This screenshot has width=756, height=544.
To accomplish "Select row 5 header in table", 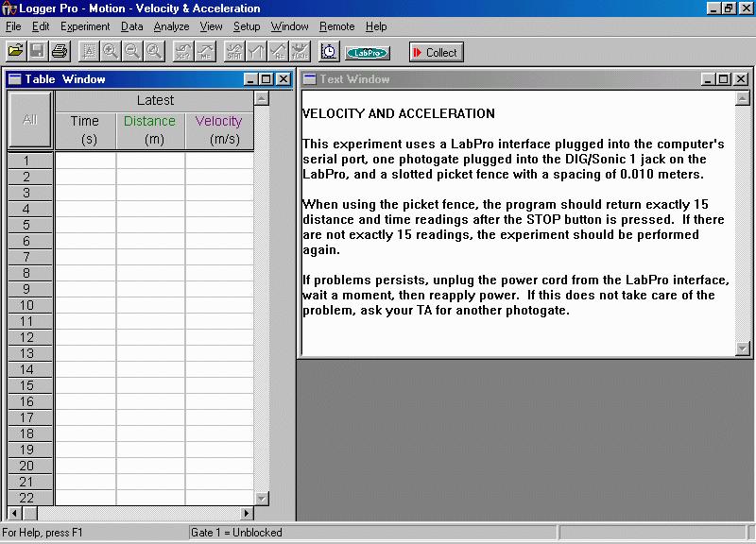I will (x=30, y=225).
